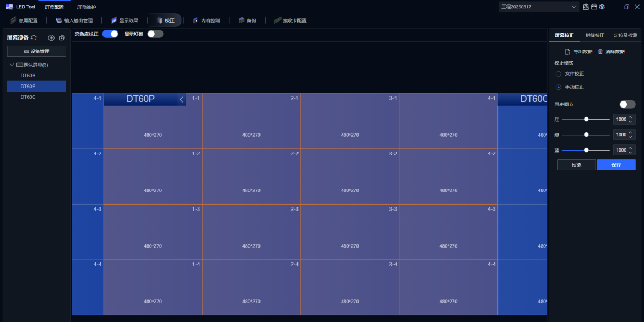The image size is (644, 322).
Task: Open the 屏幕维护 top menu tab
Action: coord(86,7)
